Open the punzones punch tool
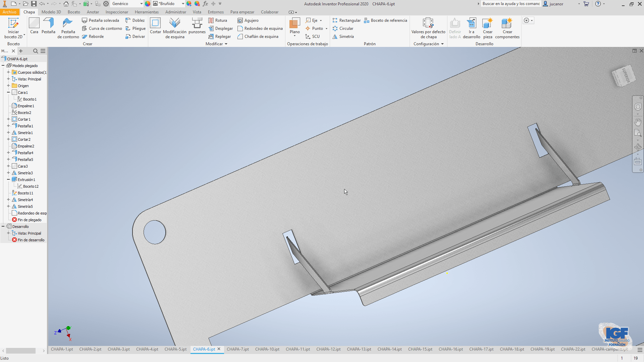 pyautogui.click(x=197, y=26)
